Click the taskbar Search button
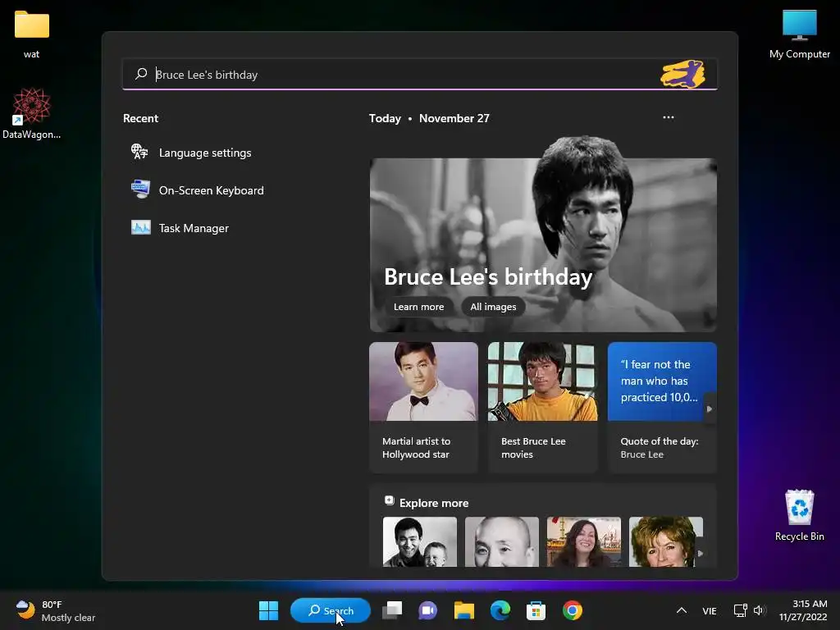Image resolution: width=840 pixels, height=630 pixels. click(x=331, y=610)
